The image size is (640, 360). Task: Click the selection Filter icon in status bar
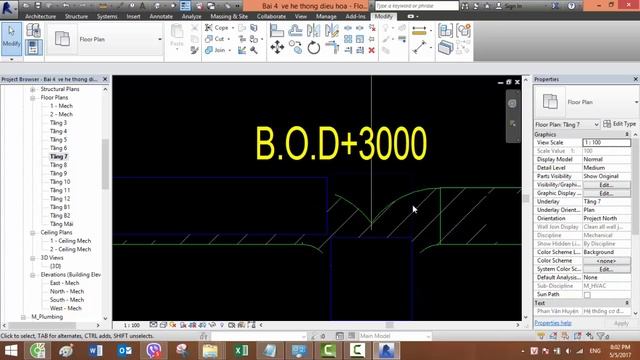[x=601, y=336]
